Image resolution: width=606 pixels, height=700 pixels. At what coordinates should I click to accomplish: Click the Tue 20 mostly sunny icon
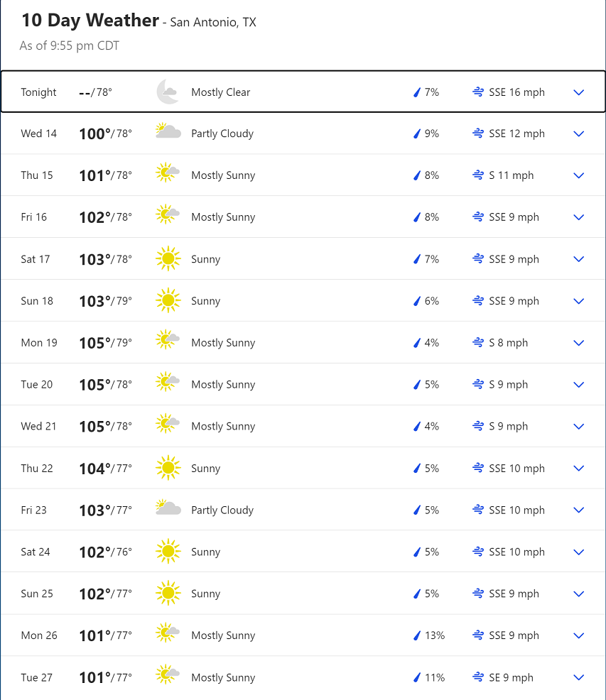(168, 382)
